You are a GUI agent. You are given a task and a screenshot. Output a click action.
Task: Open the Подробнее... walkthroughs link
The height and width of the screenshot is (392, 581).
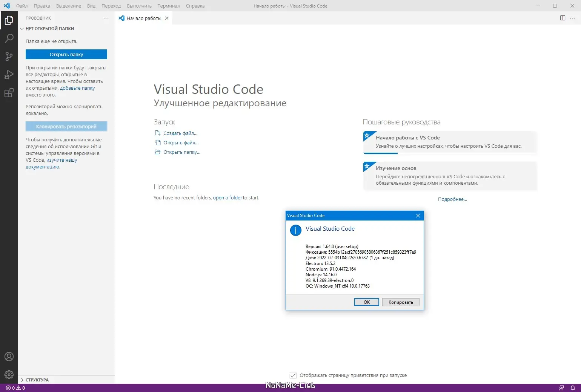pos(452,199)
